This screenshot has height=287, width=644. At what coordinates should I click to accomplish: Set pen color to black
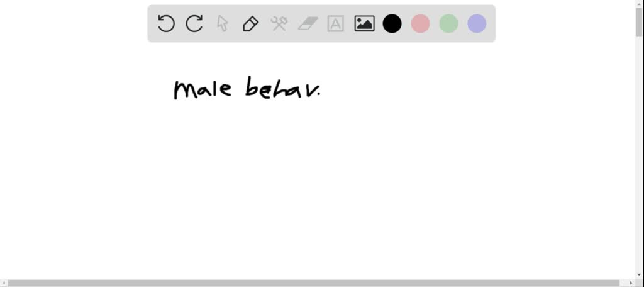pos(392,23)
